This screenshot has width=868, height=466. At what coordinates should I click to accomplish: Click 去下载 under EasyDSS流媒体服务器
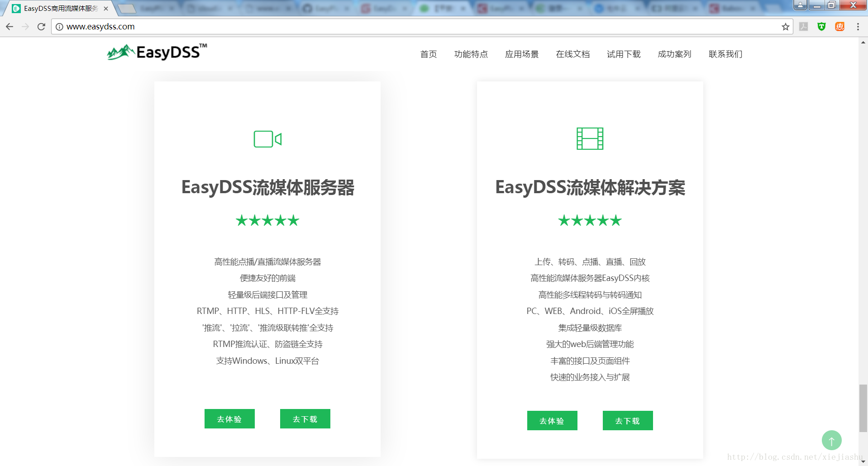305,418
